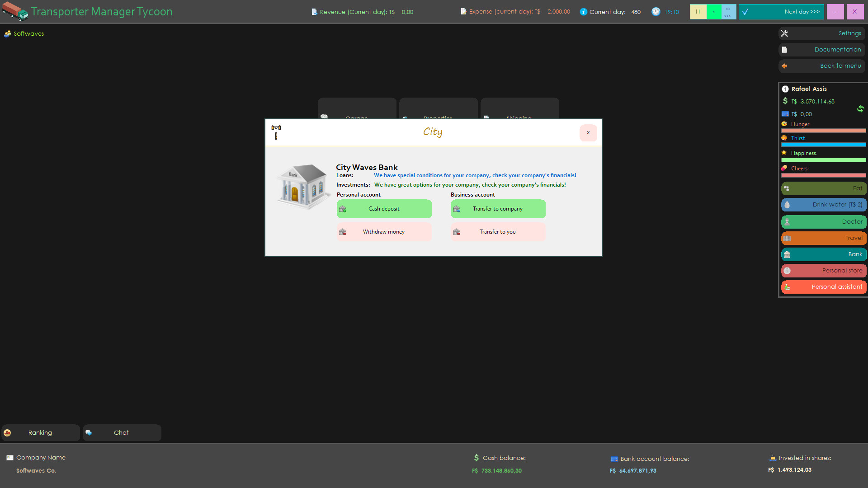This screenshot has width=868, height=488.
Task: Click the refresh arrows beside cash amount
Action: click(x=861, y=109)
